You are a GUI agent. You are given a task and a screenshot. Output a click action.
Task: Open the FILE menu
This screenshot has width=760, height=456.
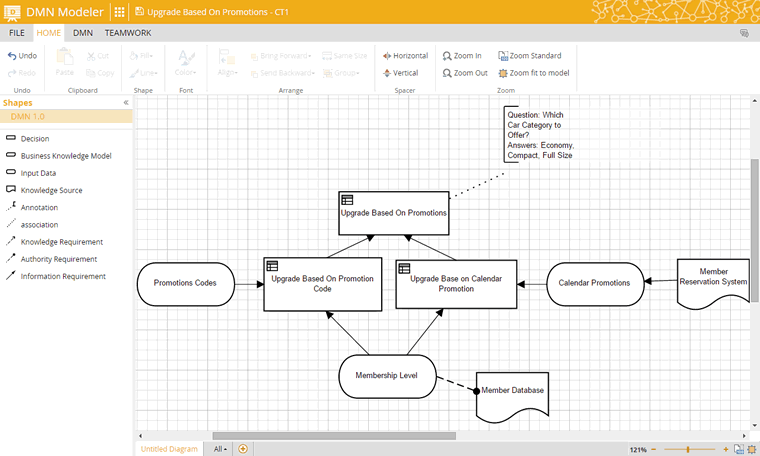[16, 33]
